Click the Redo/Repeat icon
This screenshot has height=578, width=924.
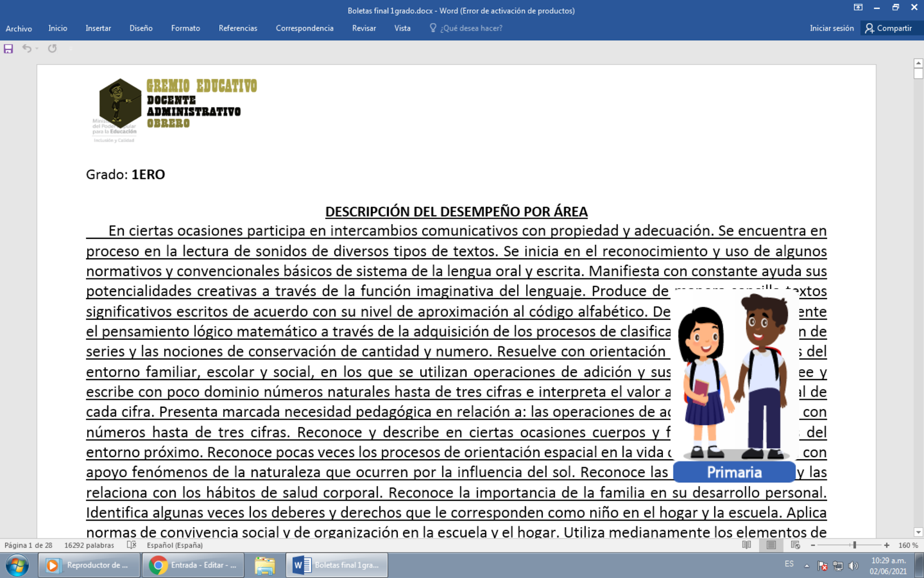[x=52, y=48]
